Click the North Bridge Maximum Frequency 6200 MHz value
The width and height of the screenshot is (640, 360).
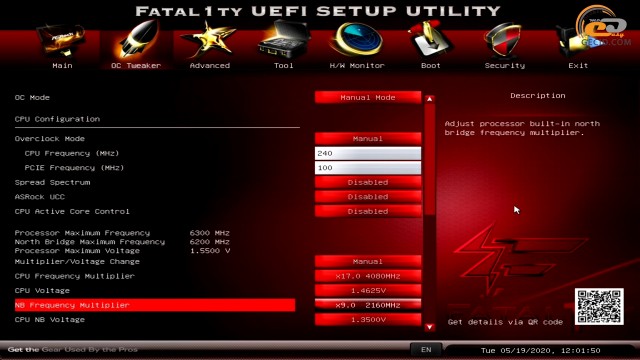point(209,242)
